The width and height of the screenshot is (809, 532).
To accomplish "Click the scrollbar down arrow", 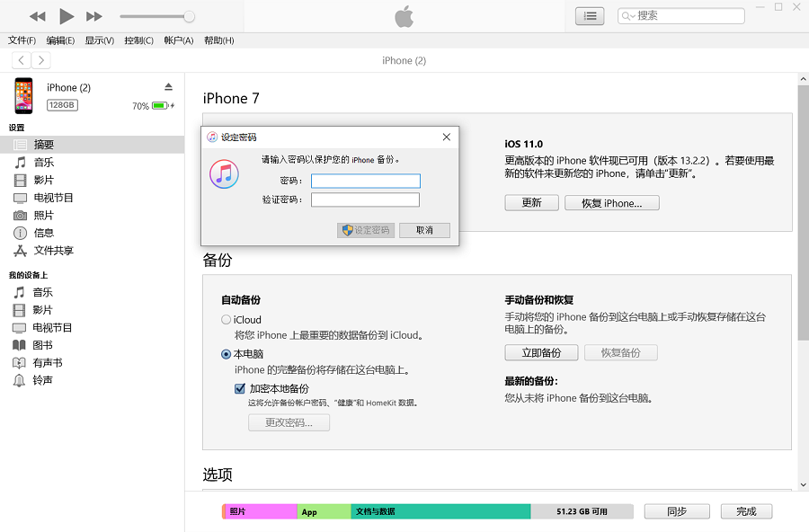I will (x=803, y=485).
